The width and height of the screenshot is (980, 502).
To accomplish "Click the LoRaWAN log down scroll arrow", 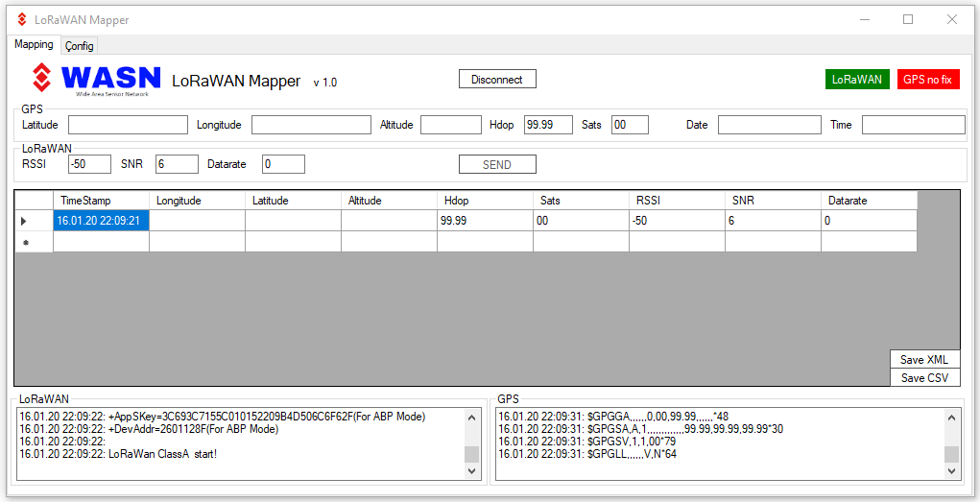I will click(472, 471).
